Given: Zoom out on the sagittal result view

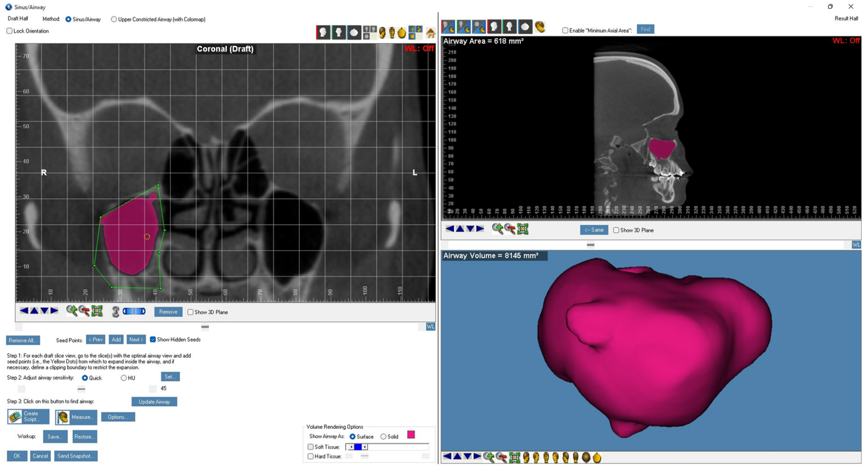Looking at the screenshot, I should 510,229.
